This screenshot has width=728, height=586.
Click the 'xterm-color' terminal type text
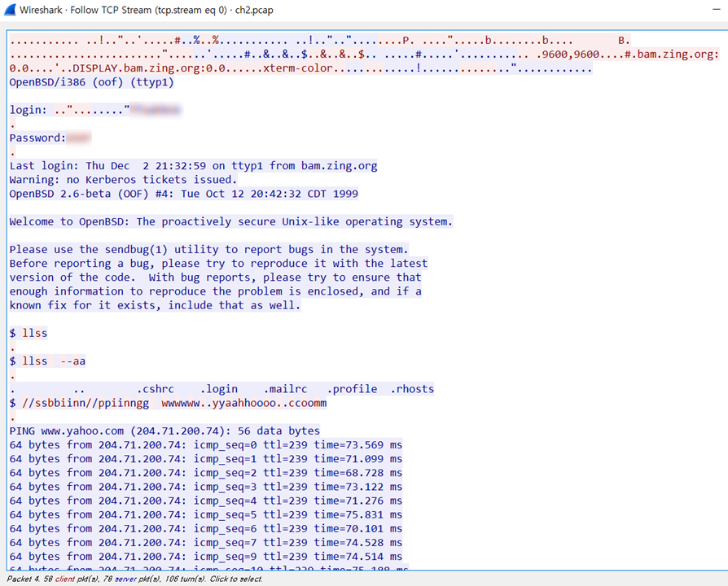(x=297, y=68)
